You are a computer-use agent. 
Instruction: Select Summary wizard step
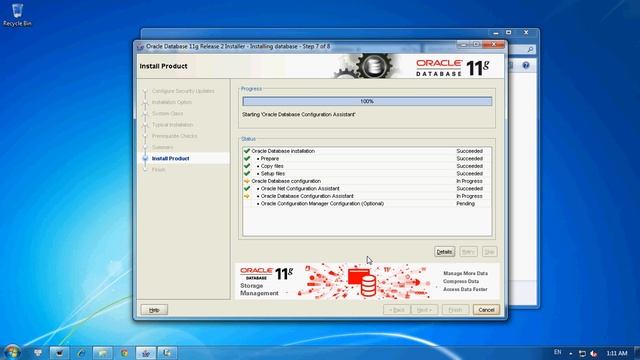click(162, 147)
